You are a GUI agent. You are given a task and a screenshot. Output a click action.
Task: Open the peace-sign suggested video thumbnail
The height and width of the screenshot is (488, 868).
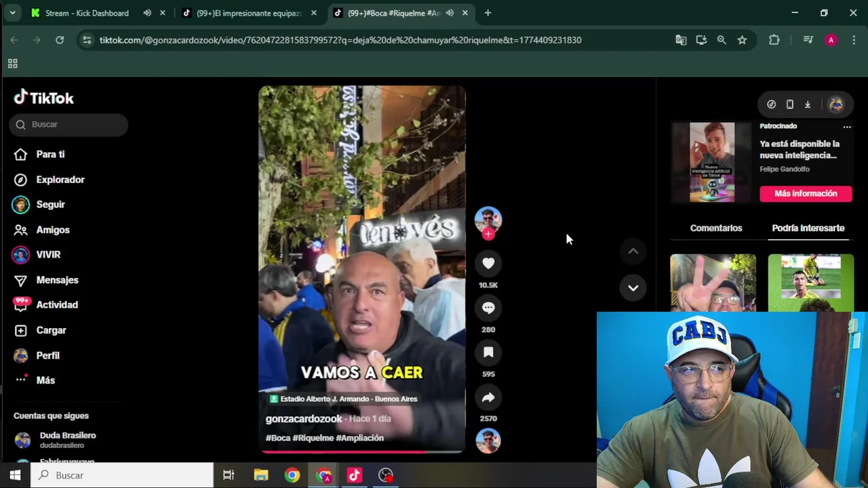[x=713, y=283]
